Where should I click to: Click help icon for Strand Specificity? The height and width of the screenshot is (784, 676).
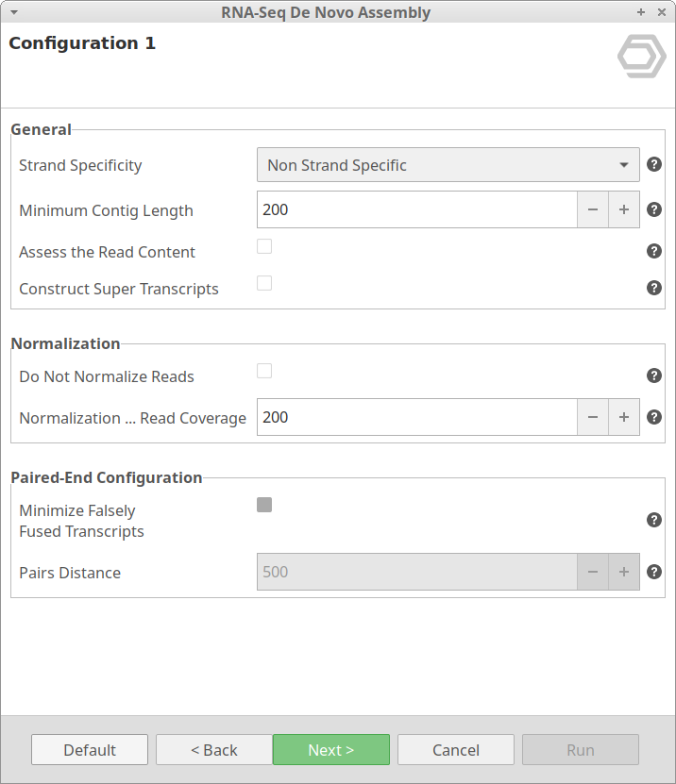654,165
